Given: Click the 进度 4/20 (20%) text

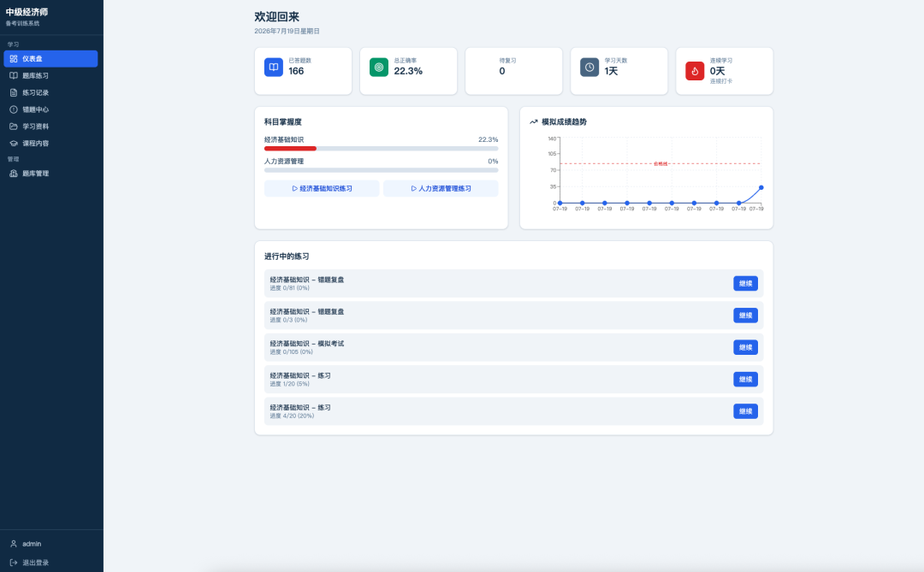Looking at the screenshot, I should 292,416.
